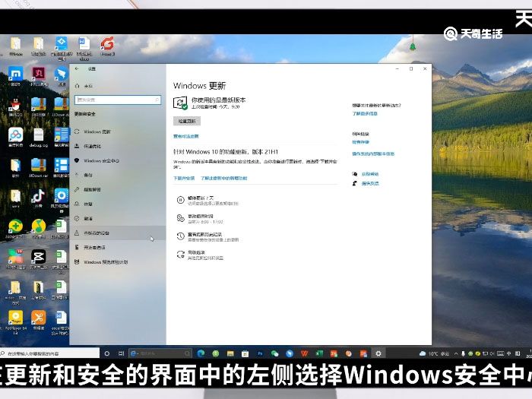Open 更改使用时段 option

(200, 219)
